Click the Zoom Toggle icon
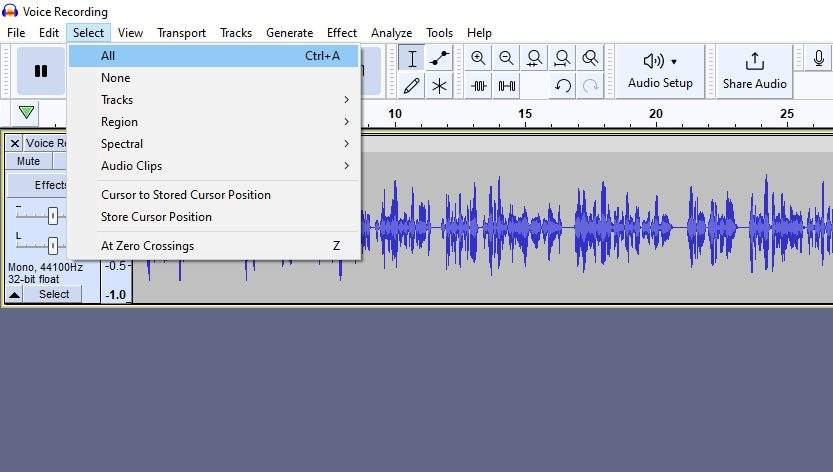The width and height of the screenshot is (833, 472). point(590,58)
